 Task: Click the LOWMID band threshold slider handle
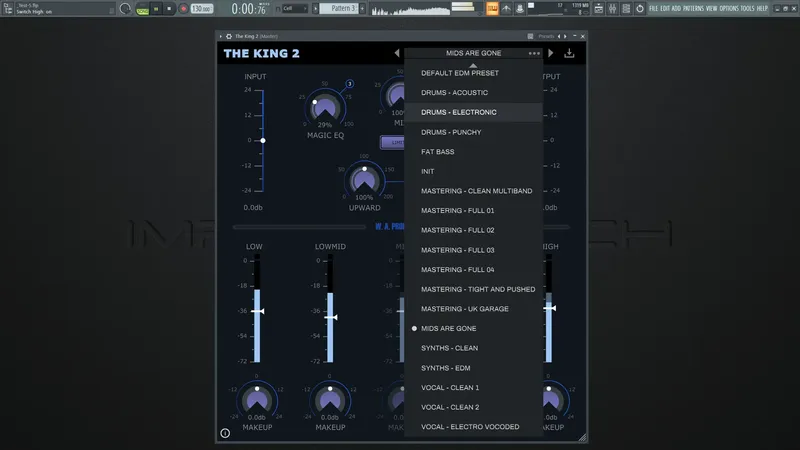(331, 317)
